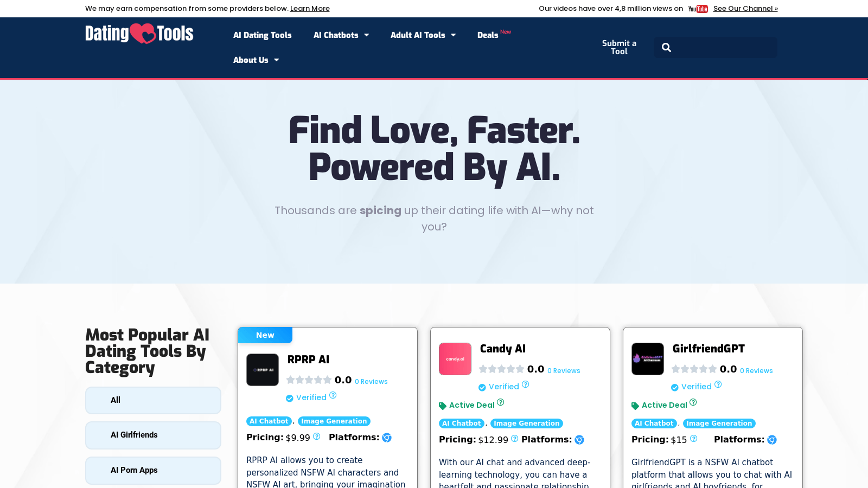Click Candy AI verified checkmark badge
The width and height of the screenshot is (868, 488).
pos(482,388)
